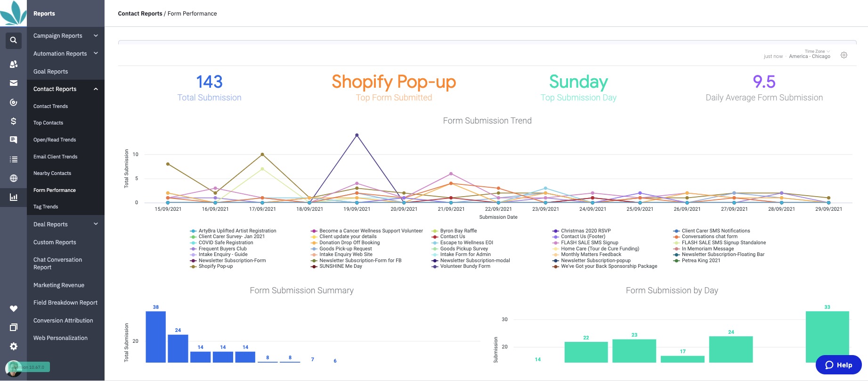Click the heart favorites icon
The image size is (868, 381).
tap(13, 308)
